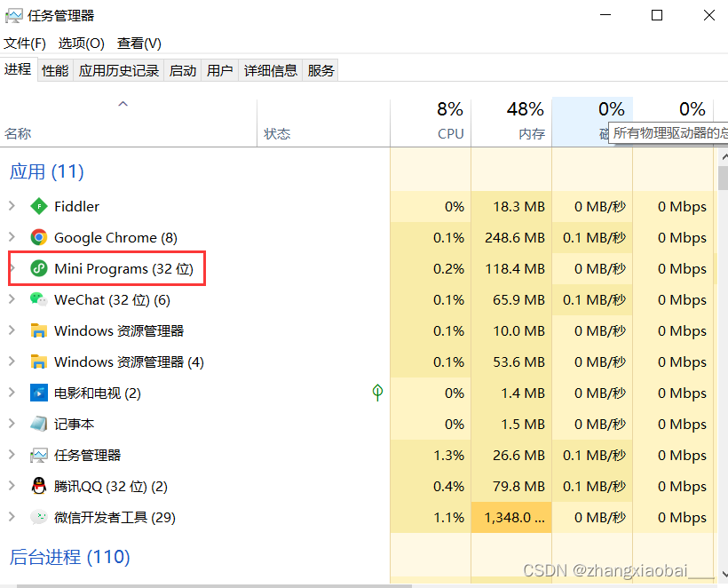
Task: Click the 微信开发者工具 icon
Action: (x=38, y=517)
